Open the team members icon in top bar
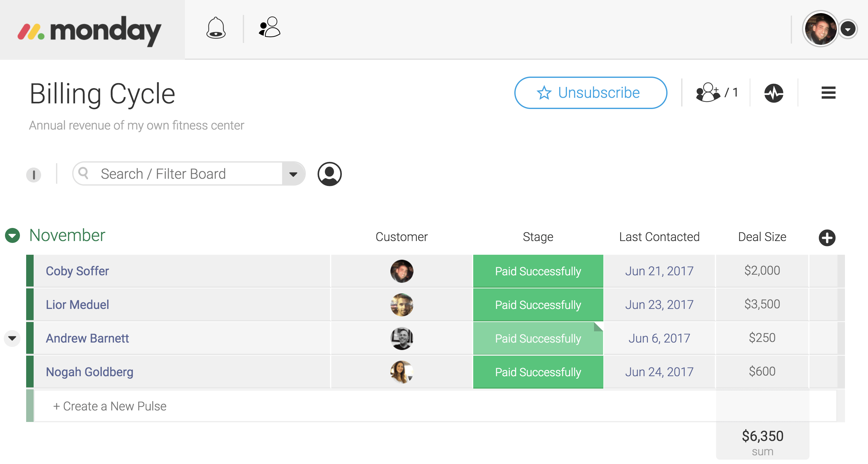868x464 pixels. click(269, 27)
